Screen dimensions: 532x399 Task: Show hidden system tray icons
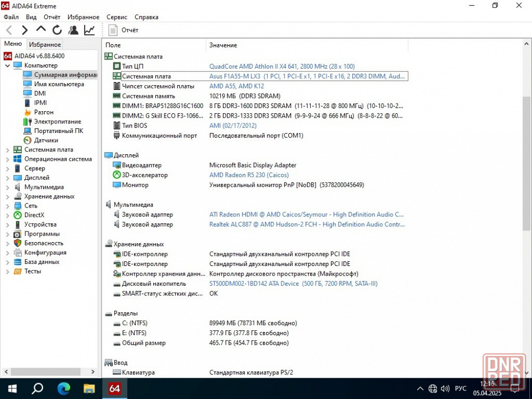pyautogui.click(x=420, y=388)
